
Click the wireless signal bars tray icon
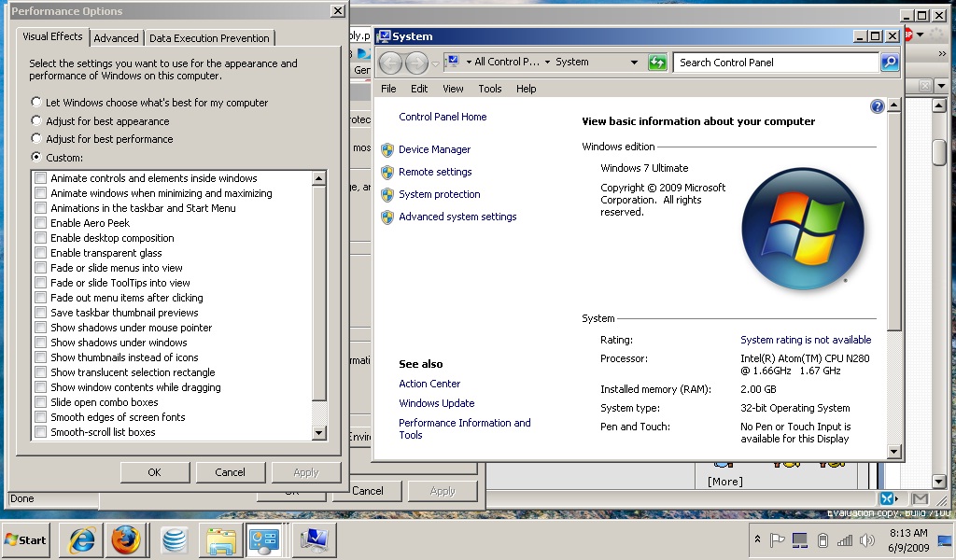coord(844,539)
